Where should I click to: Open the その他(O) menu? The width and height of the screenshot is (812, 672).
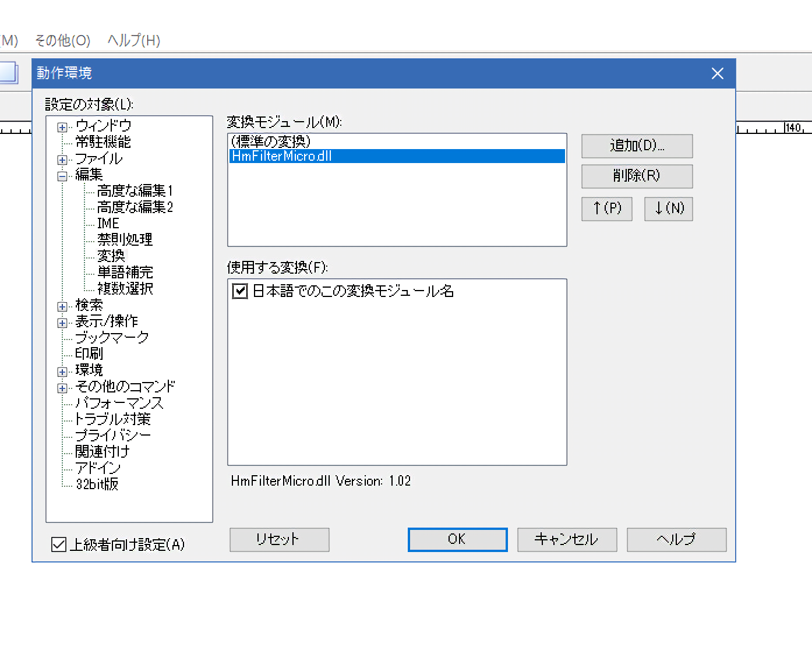[62, 40]
